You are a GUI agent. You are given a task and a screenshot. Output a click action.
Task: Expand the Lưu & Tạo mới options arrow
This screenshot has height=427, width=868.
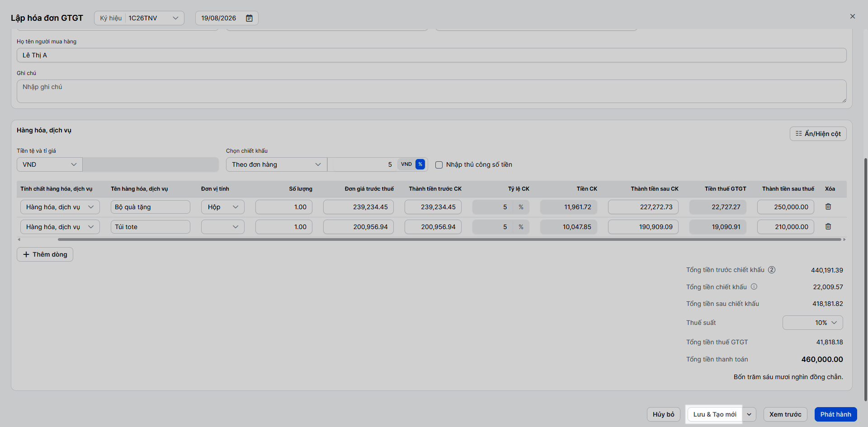click(749, 414)
